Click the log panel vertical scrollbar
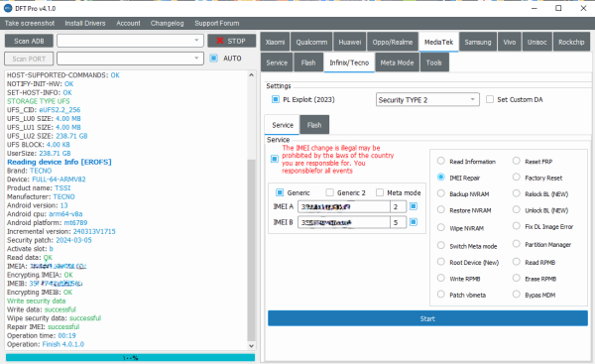Screen dimensions: 595x364 point(251,250)
